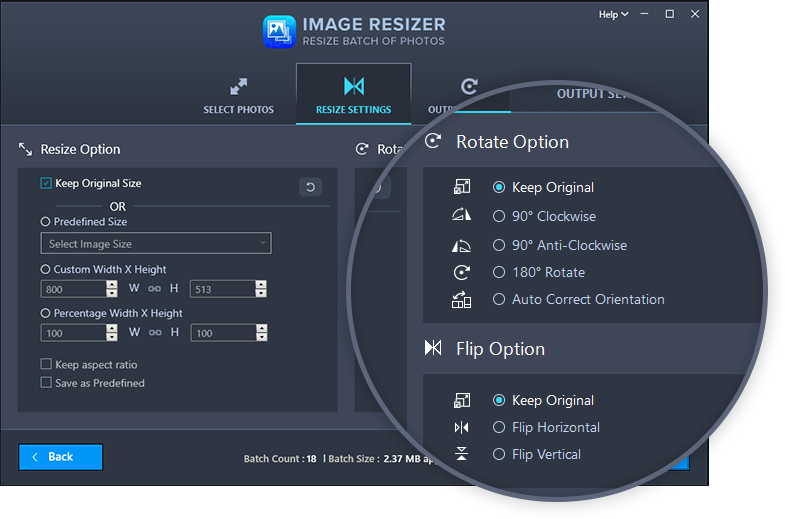Click the Rotate Option header icon in magnifier

(x=433, y=141)
